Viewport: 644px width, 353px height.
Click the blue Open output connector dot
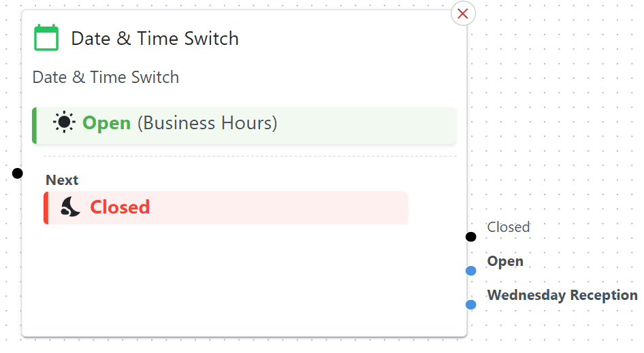point(470,271)
